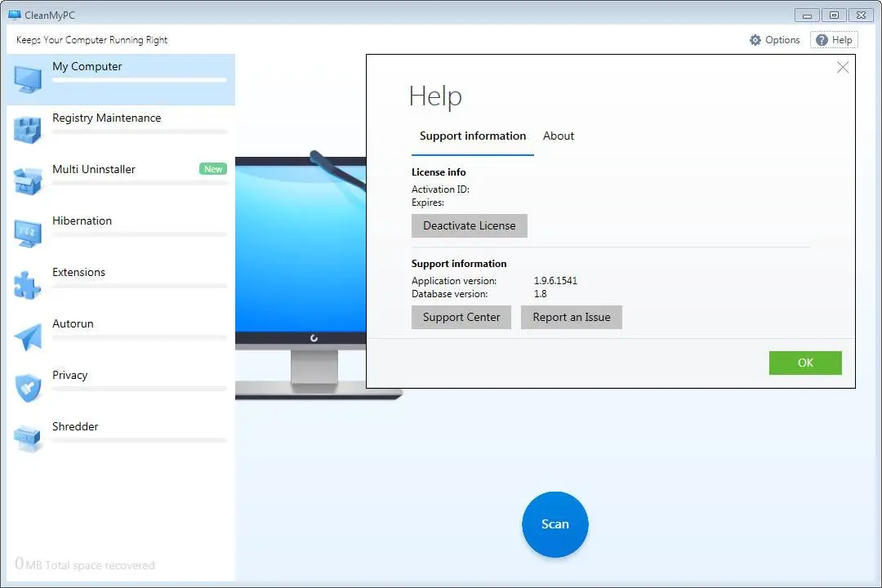Click the CleanMyPC title bar app icon
882x588 pixels.
point(15,16)
